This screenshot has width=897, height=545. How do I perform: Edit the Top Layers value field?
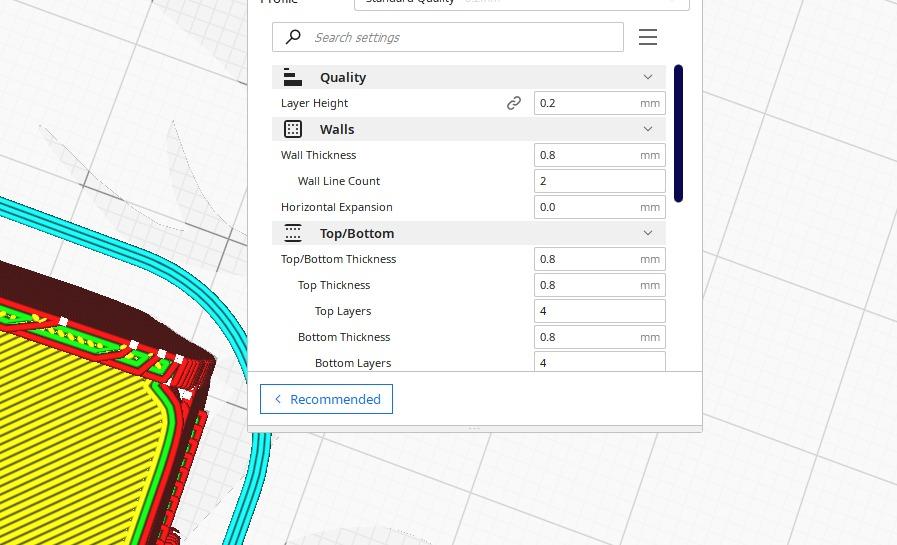(x=600, y=311)
